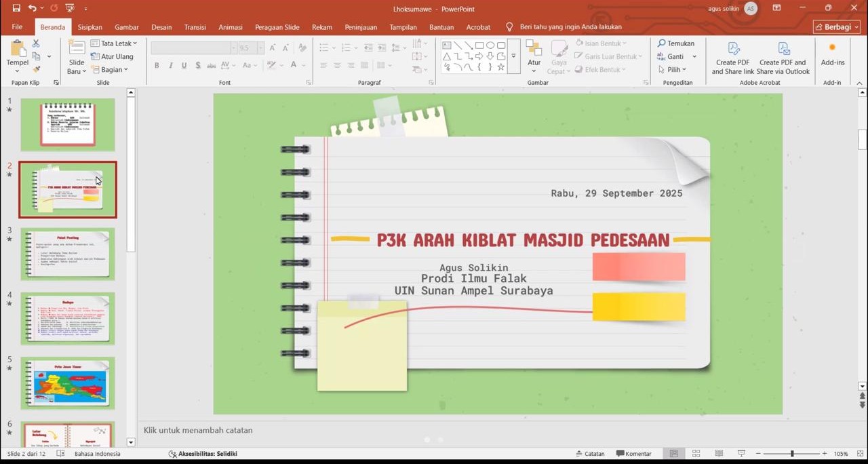Click the zoom slider handle
868x464 pixels.
tap(791, 454)
